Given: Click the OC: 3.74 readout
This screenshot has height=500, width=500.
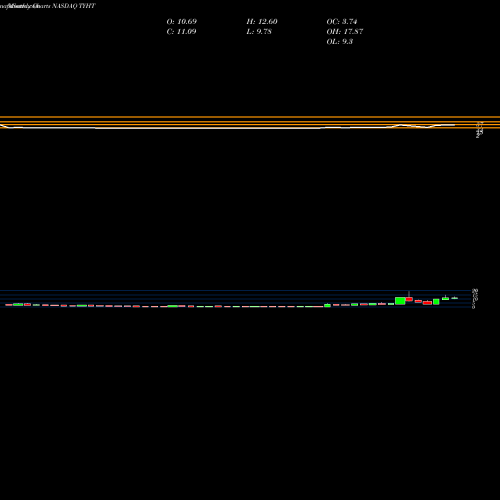Looking at the screenshot, I should (x=342, y=21).
